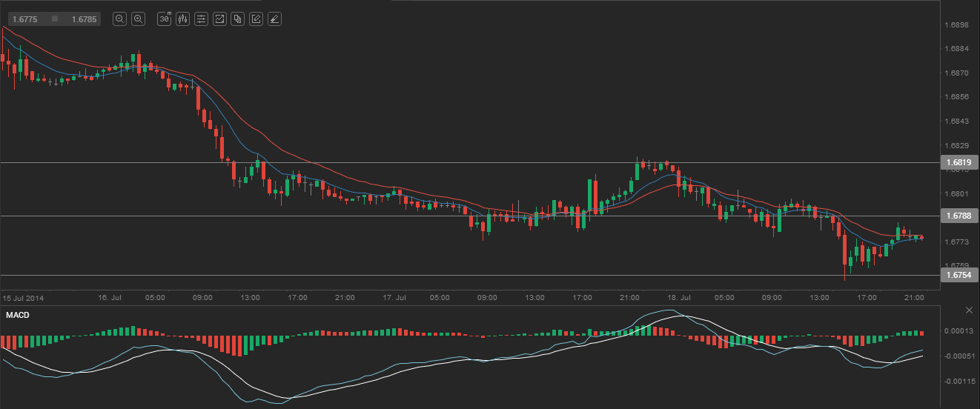Click the zoom in magnifier icon

pos(138,19)
